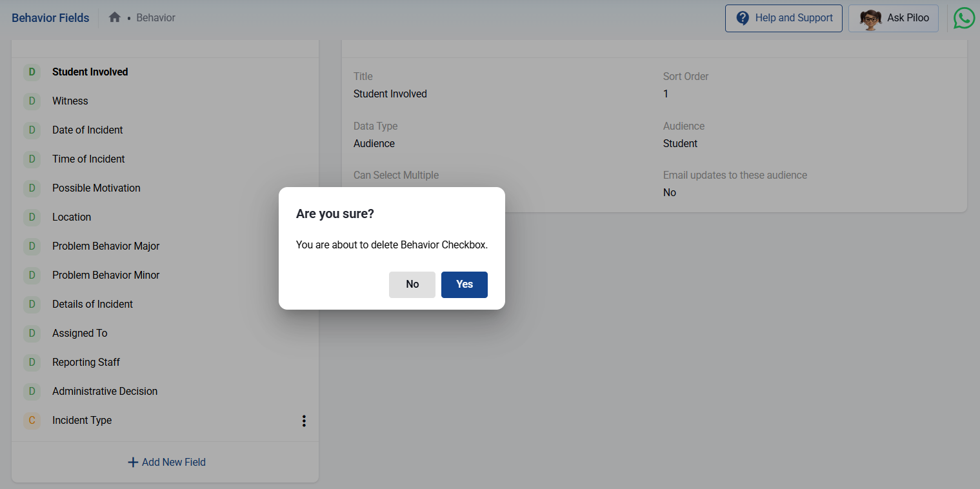Viewport: 980px width, 489px height.
Task: Click Piloo avatar image
Action: point(870,19)
